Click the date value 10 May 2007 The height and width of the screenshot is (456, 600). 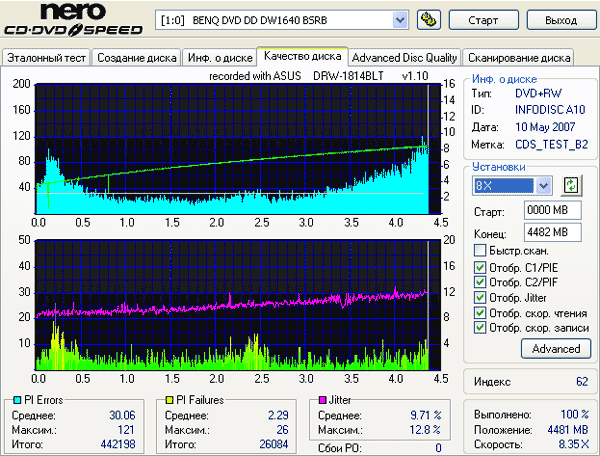(x=545, y=127)
